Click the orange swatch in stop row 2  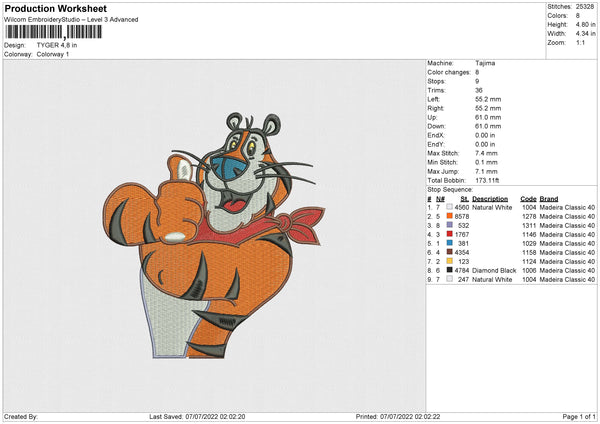[x=450, y=216]
